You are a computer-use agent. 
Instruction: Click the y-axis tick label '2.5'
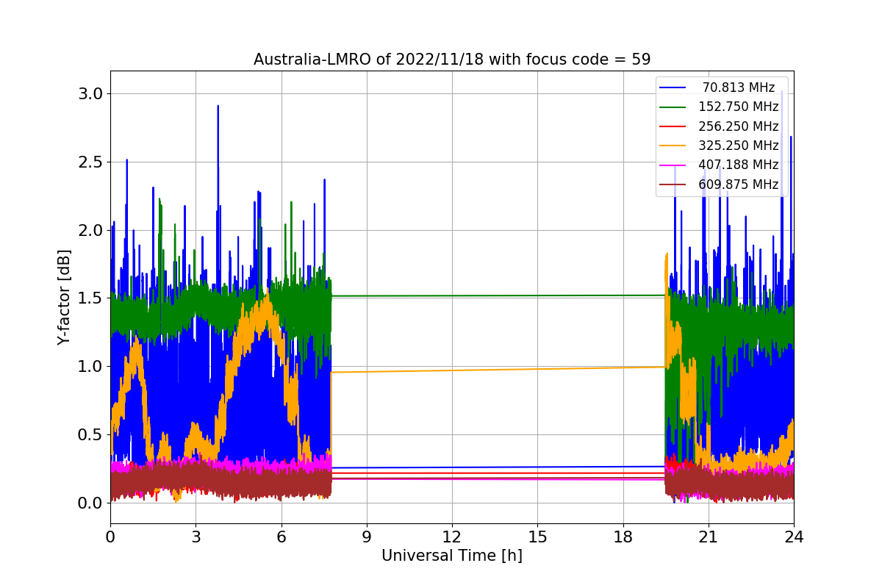coord(90,162)
